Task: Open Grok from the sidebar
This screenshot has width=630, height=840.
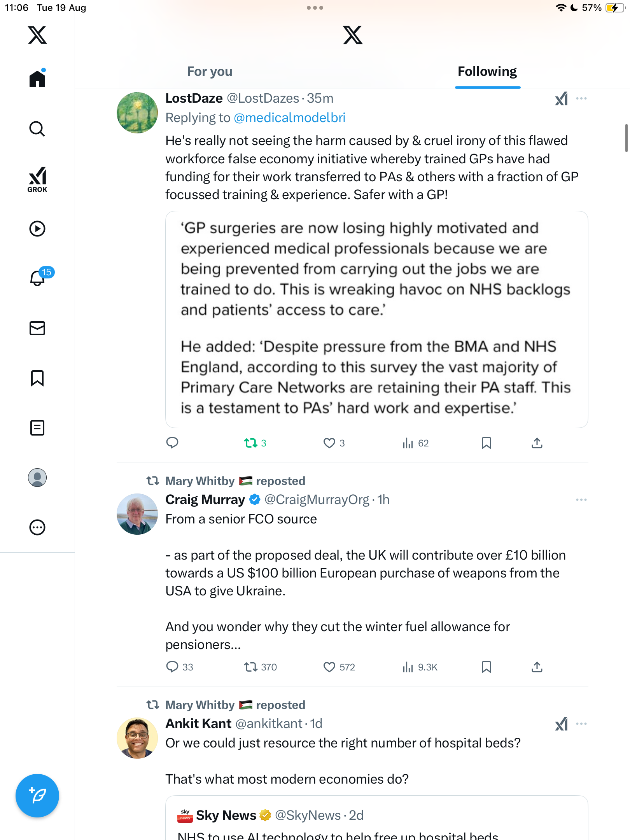Action: click(37, 179)
